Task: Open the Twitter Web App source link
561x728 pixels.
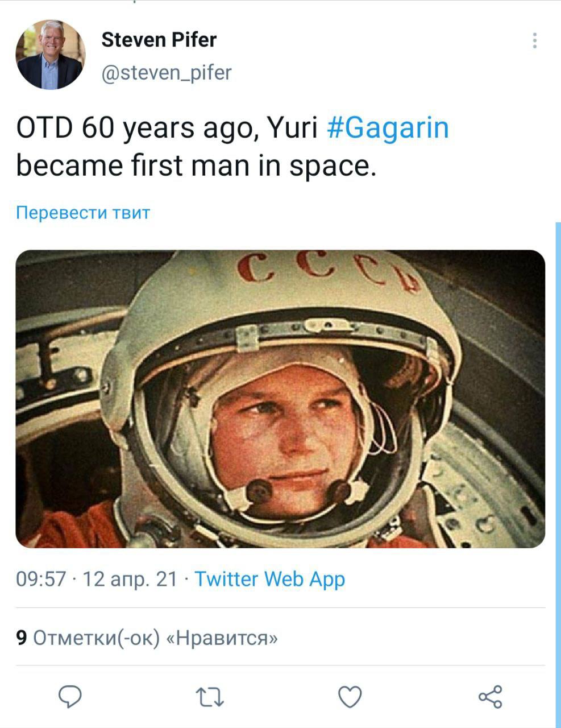Action: (x=270, y=579)
